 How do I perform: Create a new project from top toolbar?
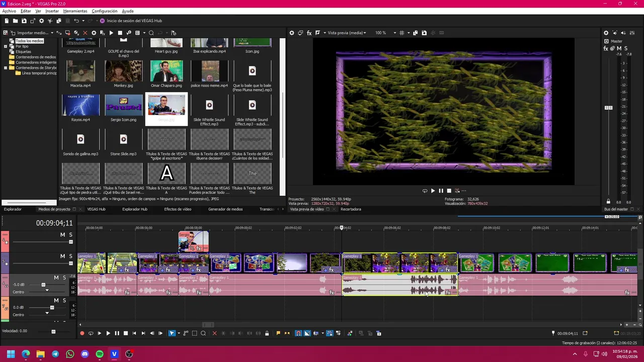[7, 21]
